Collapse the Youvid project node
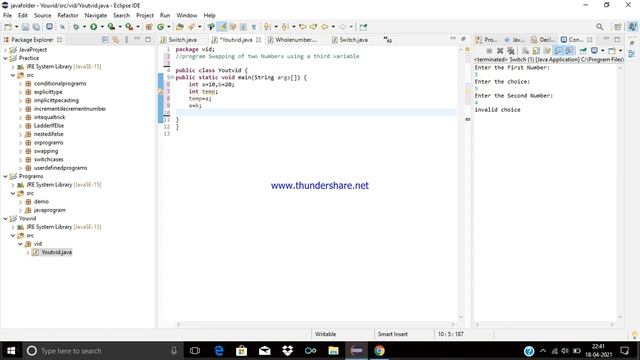The height and width of the screenshot is (360, 640). point(5,219)
